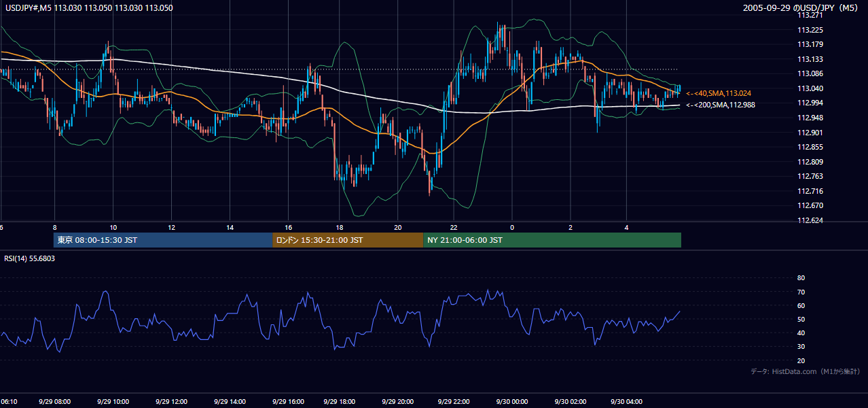The image size is (868, 408).
Task: Click price axis label 113.133
Action: [810, 59]
